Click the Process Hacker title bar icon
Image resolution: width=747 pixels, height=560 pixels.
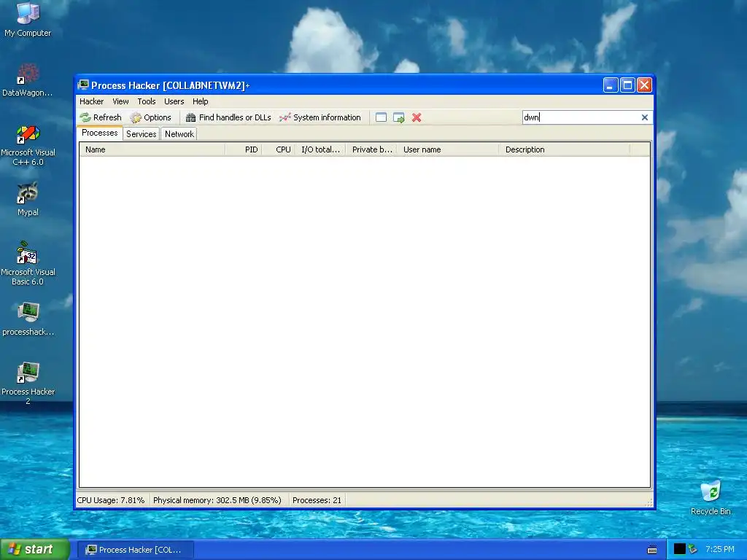83,85
